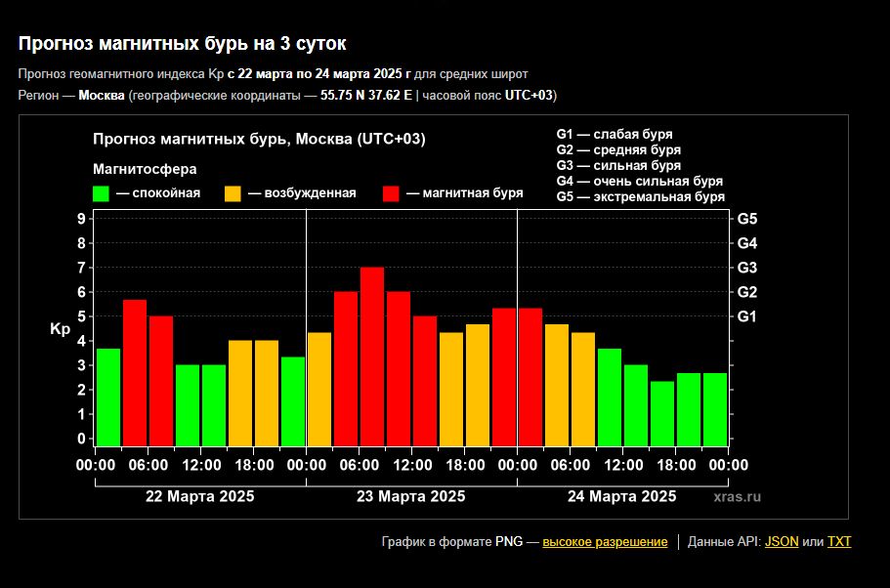Click the green спокойная legend swatch

coord(101,193)
